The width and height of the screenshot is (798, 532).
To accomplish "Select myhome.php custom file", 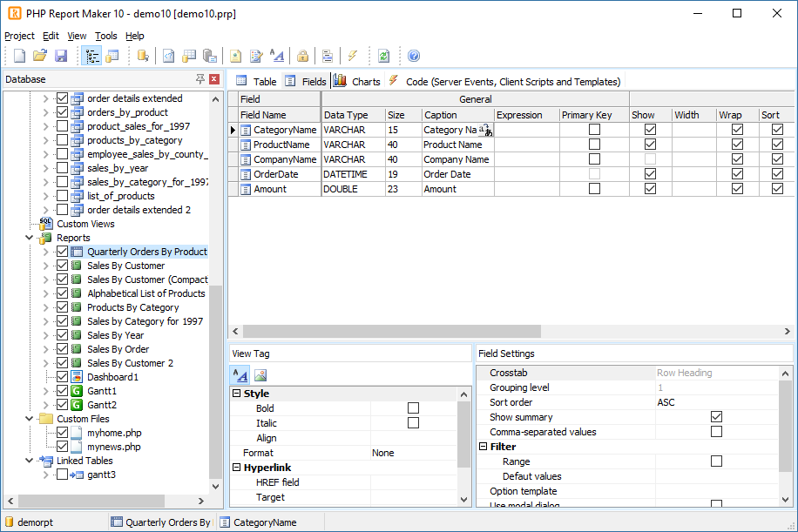I will [x=114, y=433].
